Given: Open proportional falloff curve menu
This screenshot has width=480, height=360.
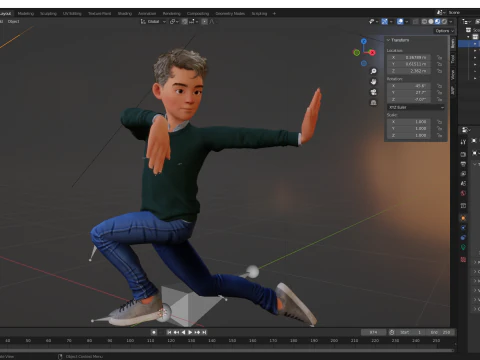Looking at the screenshot, I should [x=212, y=21].
